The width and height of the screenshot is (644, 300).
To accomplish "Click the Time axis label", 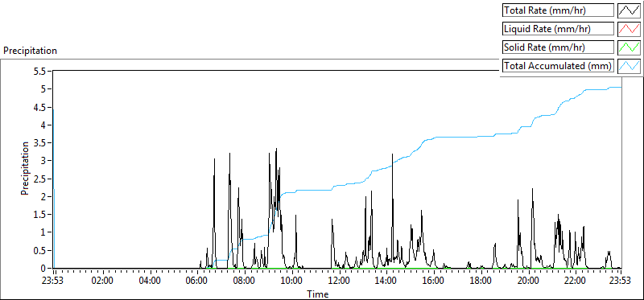I will coord(318,294).
